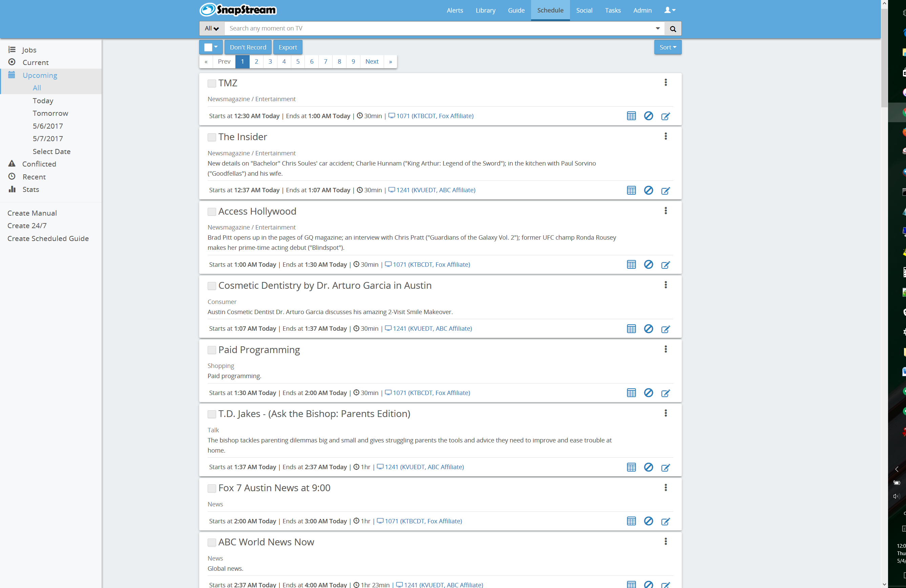The width and height of the screenshot is (906, 588).
Task: Click the Don't Record button
Action: pyautogui.click(x=248, y=47)
